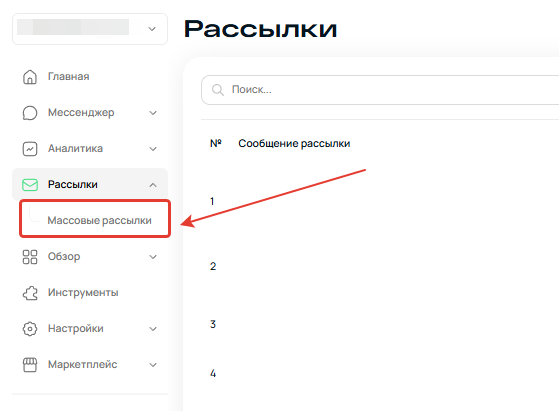Click the Маркетплейс storefront icon
559x411 pixels.
point(30,365)
